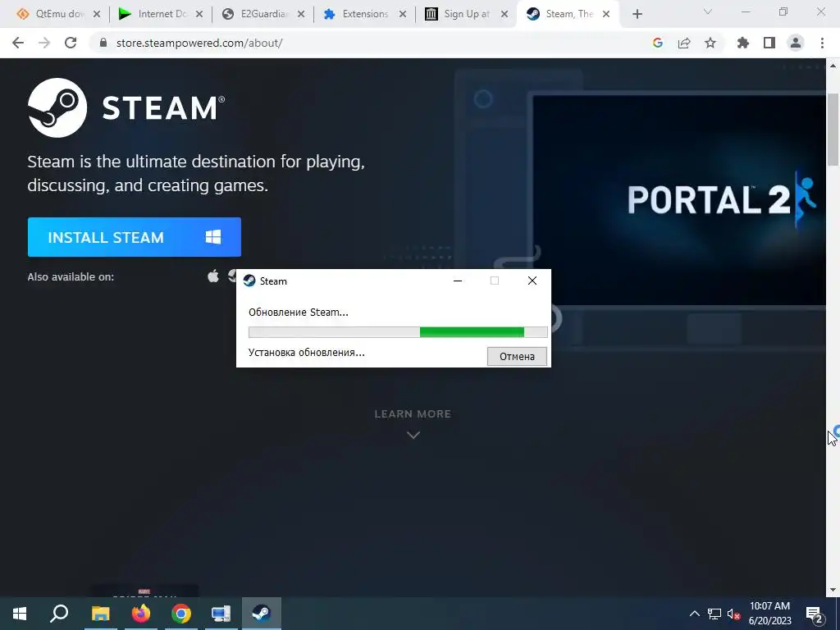Click the 'Установка обновления...' status text
840x630 pixels.
tap(307, 353)
